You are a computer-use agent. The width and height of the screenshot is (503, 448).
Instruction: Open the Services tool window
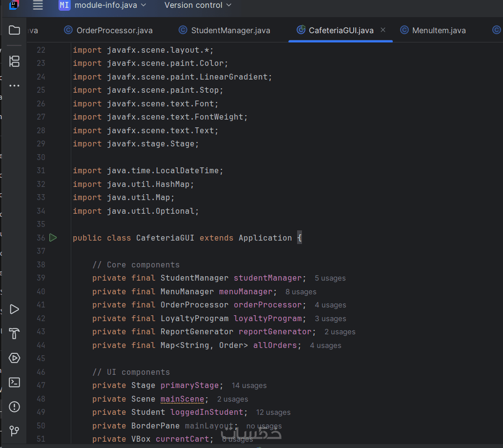click(x=15, y=358)
